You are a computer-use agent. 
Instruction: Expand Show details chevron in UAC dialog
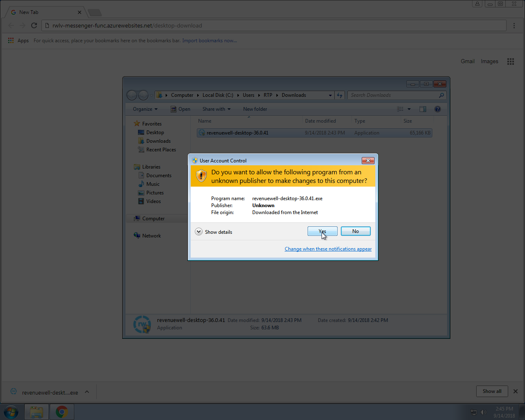coord(199,232)
